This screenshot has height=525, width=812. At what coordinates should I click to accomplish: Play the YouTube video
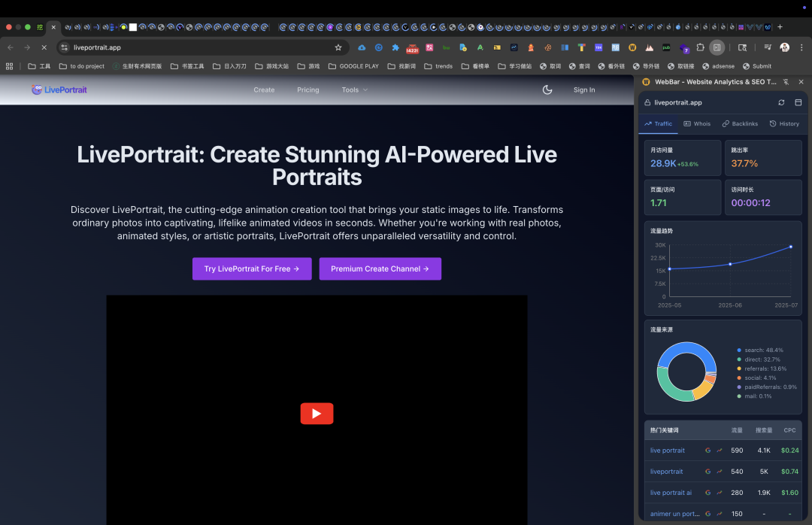[x=317, y=414]
